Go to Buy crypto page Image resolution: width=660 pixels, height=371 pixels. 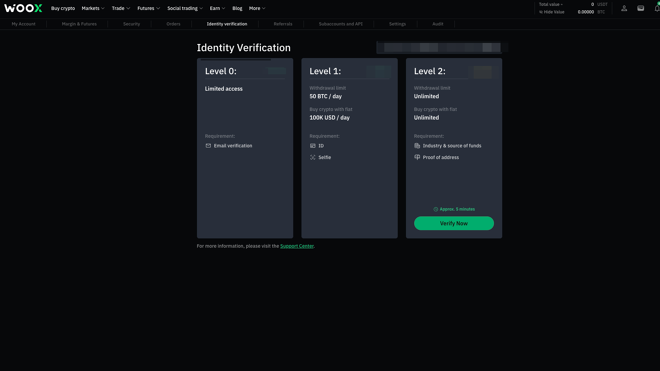[x=63, y=8]
